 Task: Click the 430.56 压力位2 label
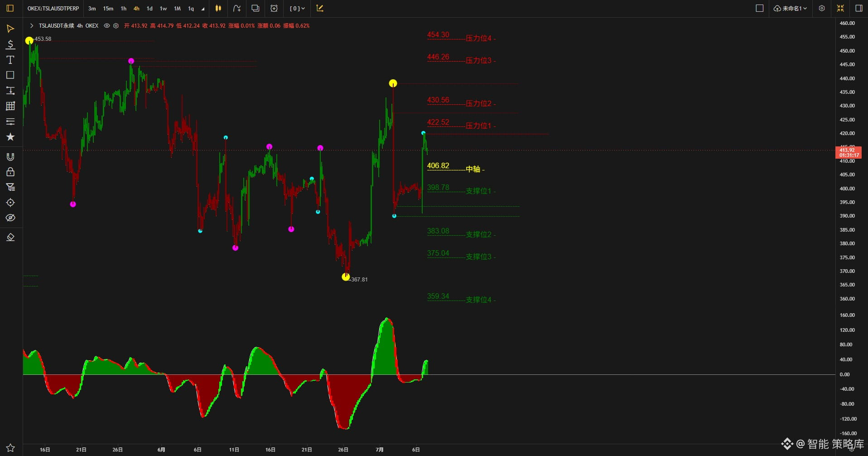[461, 102]
